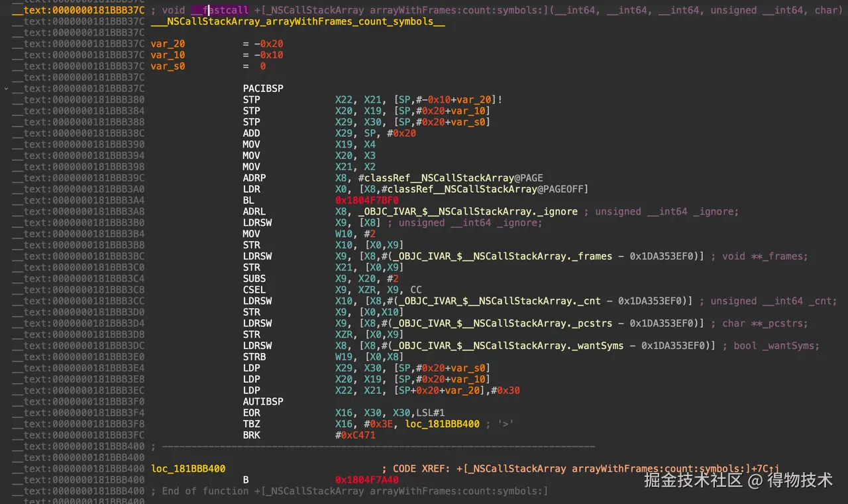Image resolution: width=848 pixels, height=504 pixels.
Task: Select the #0xC471 immediate operand
Action: 355,435
